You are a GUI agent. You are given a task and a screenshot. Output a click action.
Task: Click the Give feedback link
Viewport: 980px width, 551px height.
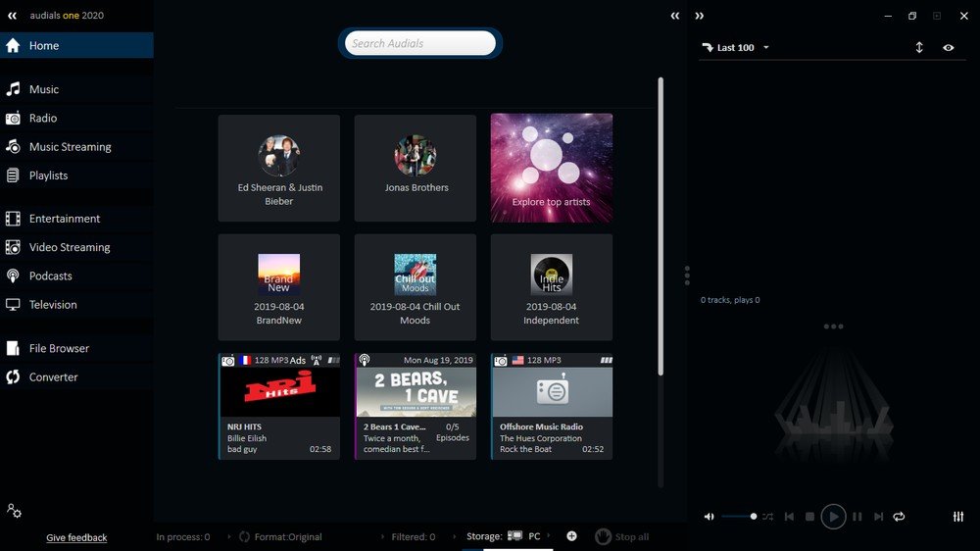pyautogui.click(x=76, y=537)
